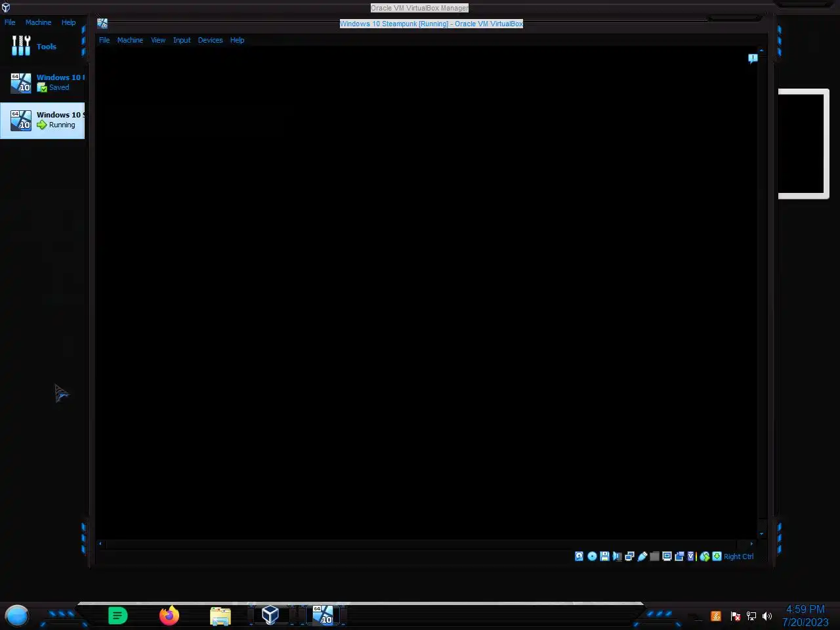Image resolution: width=840 pixels, height=630 pixels.
Task: Open the View menu in VM window
Action: pos(158,40)
